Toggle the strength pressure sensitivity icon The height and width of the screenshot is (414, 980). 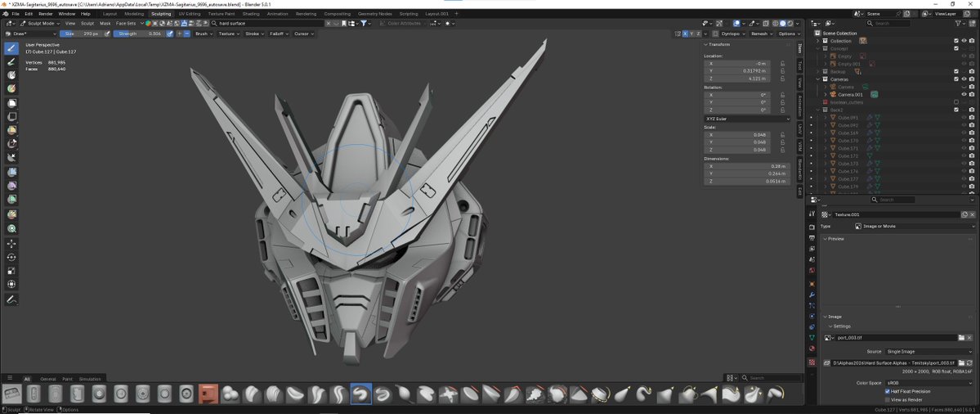tap(170, 34)
